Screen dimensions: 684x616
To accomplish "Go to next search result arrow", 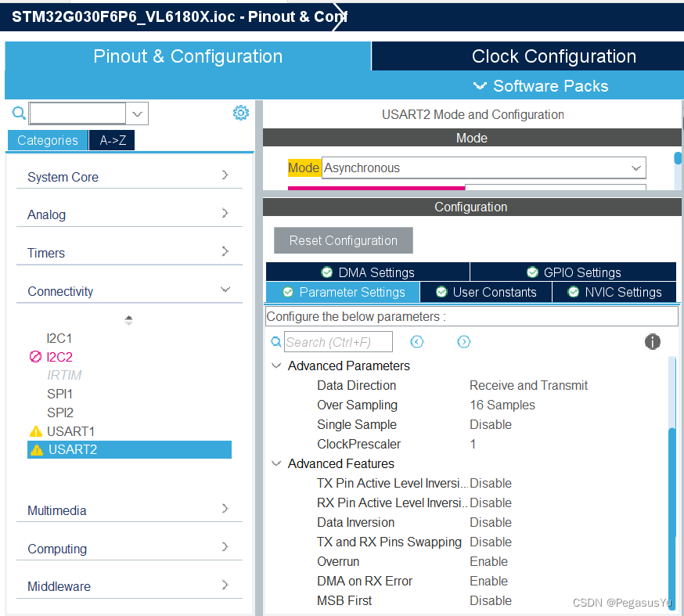I will (x=464, y=341).
